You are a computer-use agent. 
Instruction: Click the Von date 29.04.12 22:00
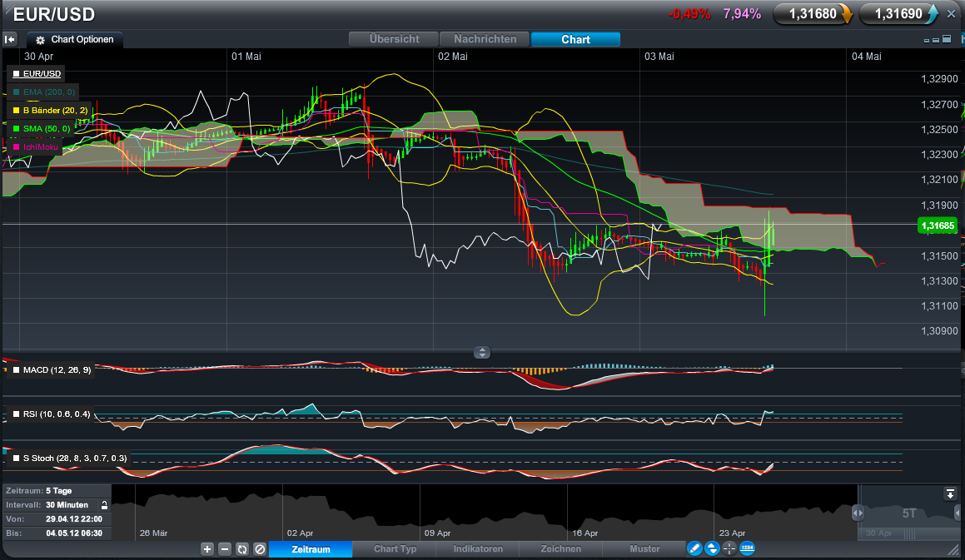[74, 519]
